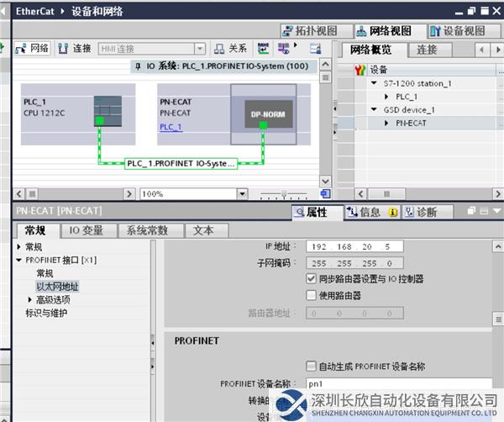This screenshot has height=422, width=504.
Task: Switch to 拓扑视图 topology view
Action: (311, 31)
